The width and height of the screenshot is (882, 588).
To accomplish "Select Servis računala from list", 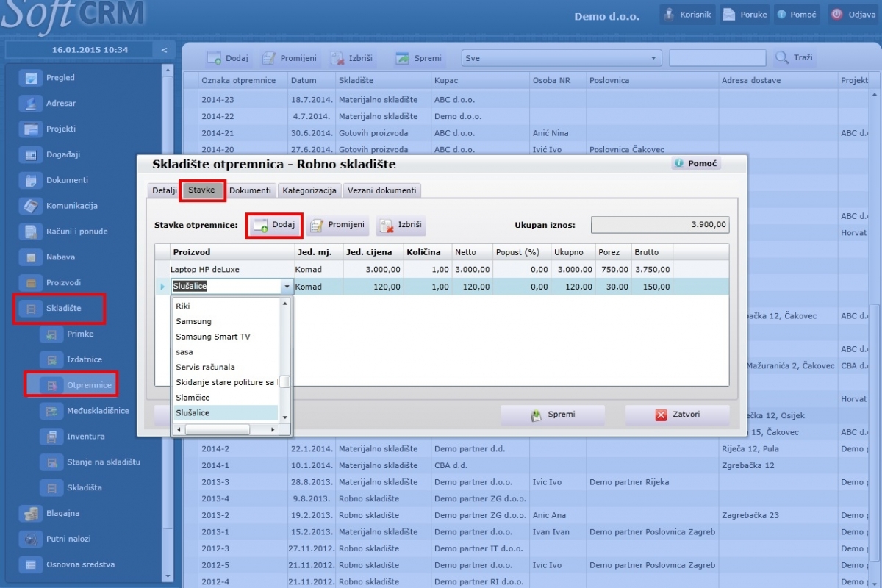I will [225, 367].
